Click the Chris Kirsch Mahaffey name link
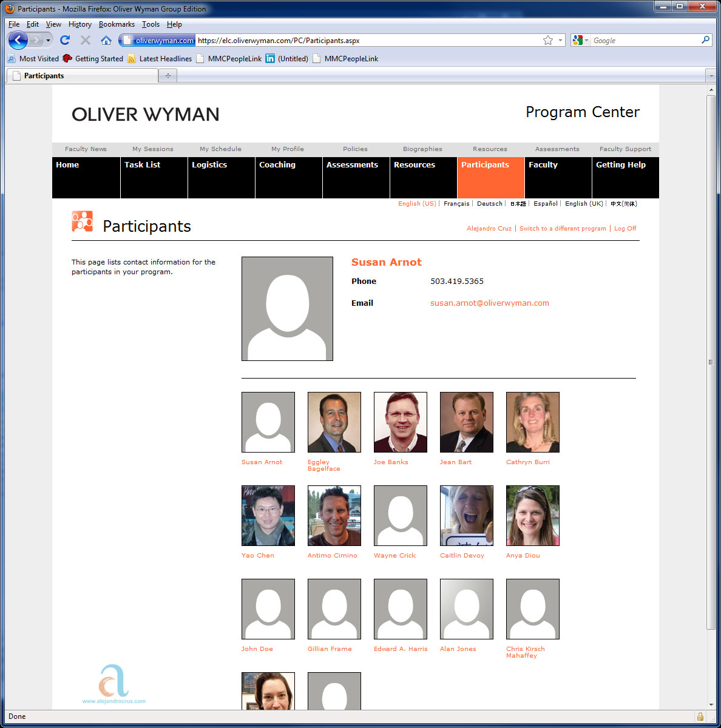Image resolution: width=721 pixels, height=728 pixels. pos(526,652)
